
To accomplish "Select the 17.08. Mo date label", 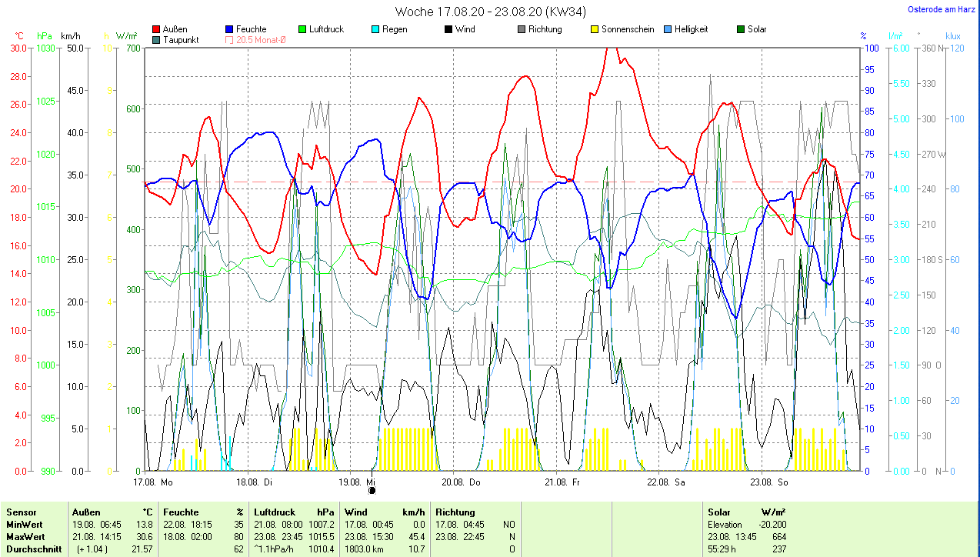I will click(152, 482).
